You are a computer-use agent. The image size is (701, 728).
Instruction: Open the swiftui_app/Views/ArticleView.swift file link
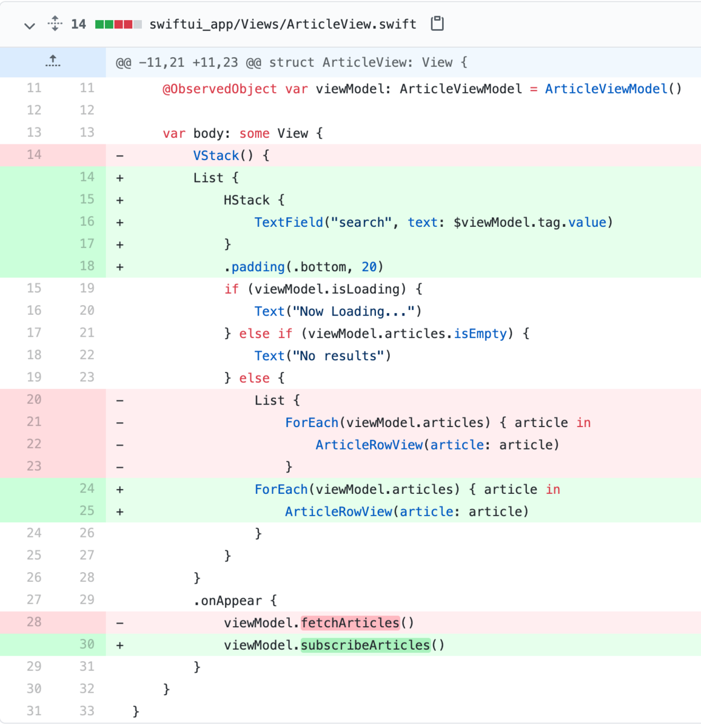coord(283,24)
